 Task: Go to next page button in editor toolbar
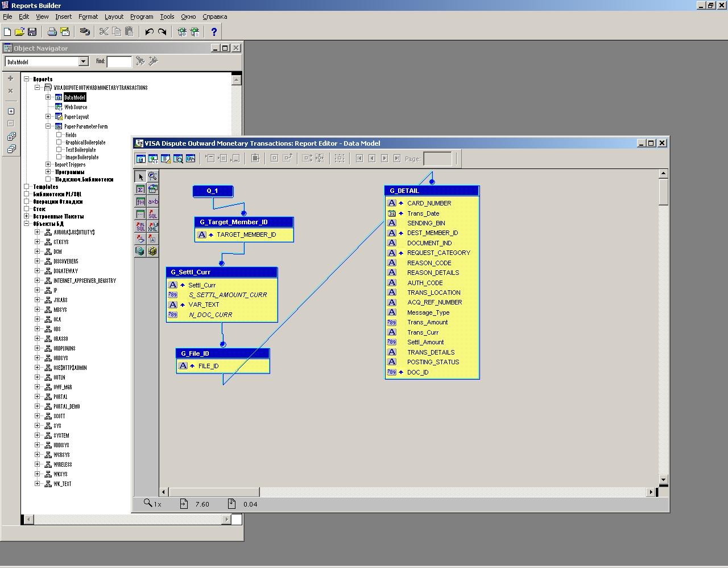(384, 158)
